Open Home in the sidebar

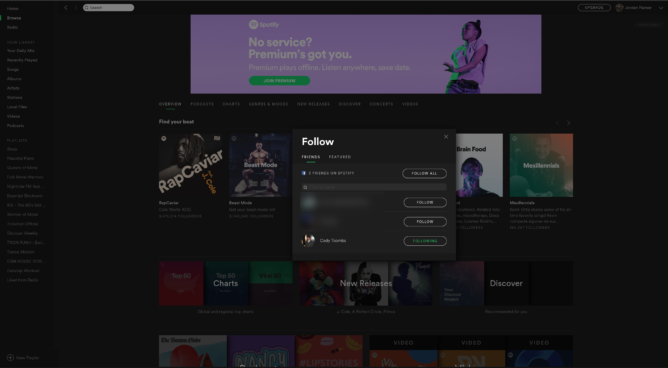coord(13,9)
